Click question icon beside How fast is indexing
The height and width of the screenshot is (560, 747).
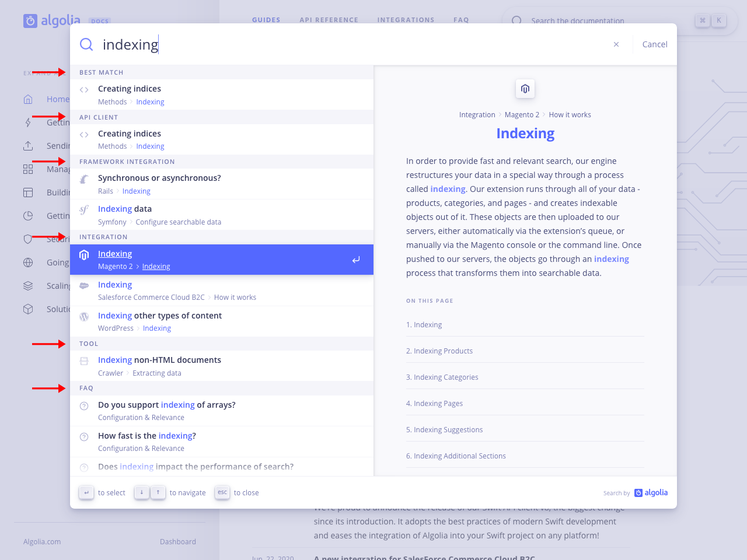(84, 437)
